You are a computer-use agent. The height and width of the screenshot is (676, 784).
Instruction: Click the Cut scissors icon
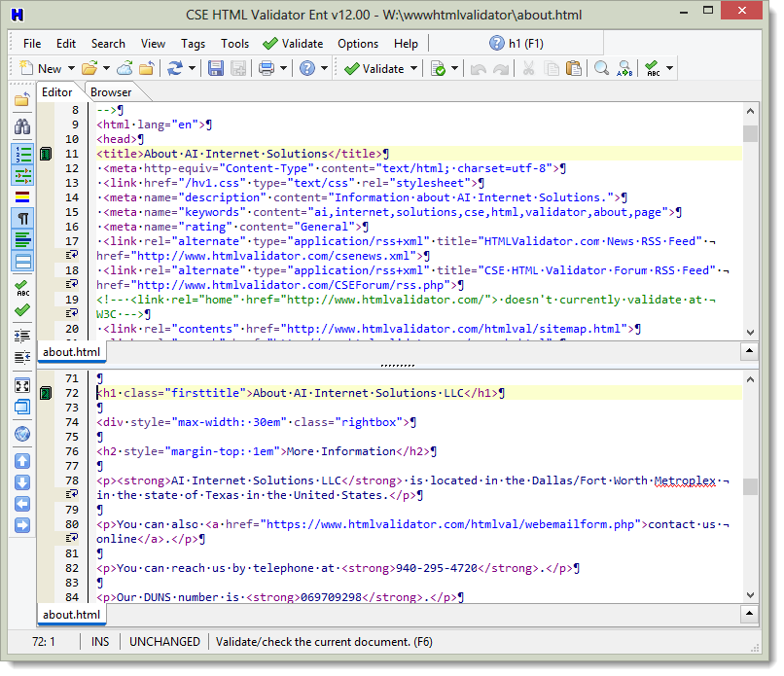528,68
